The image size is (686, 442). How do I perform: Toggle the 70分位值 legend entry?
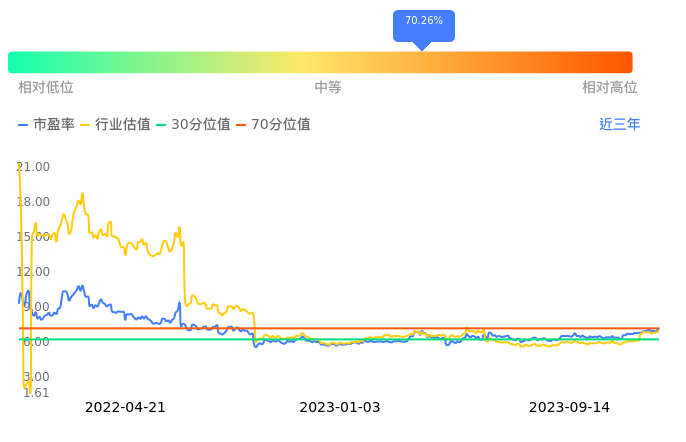273,125
